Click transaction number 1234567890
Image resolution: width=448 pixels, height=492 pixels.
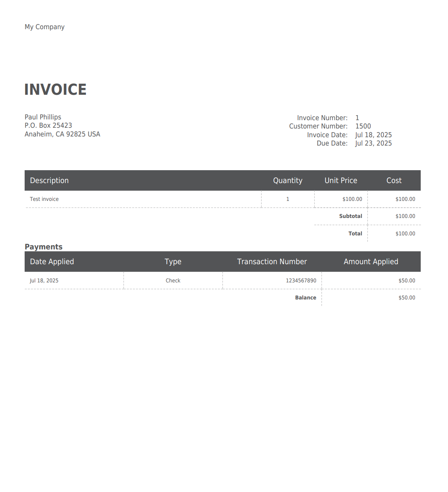click(x=301, y=280)
